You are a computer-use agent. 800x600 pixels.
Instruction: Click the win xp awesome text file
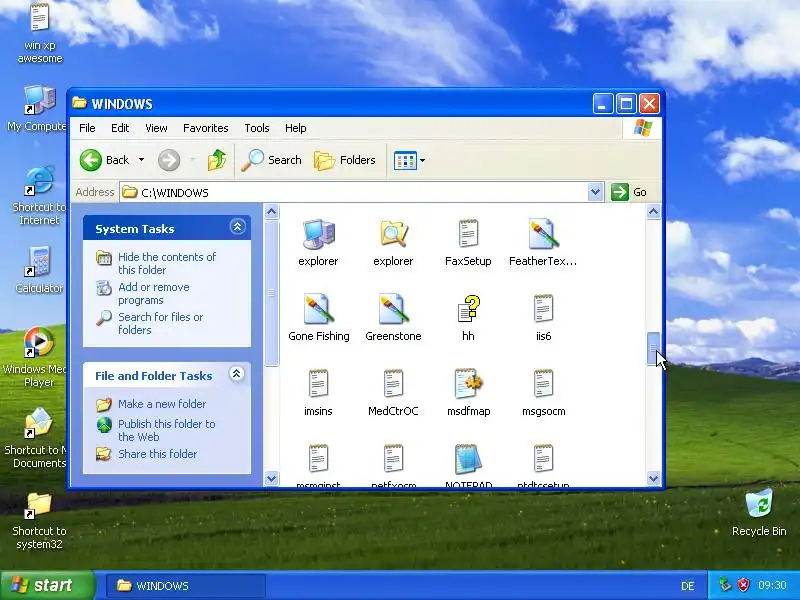coord(40,33)
